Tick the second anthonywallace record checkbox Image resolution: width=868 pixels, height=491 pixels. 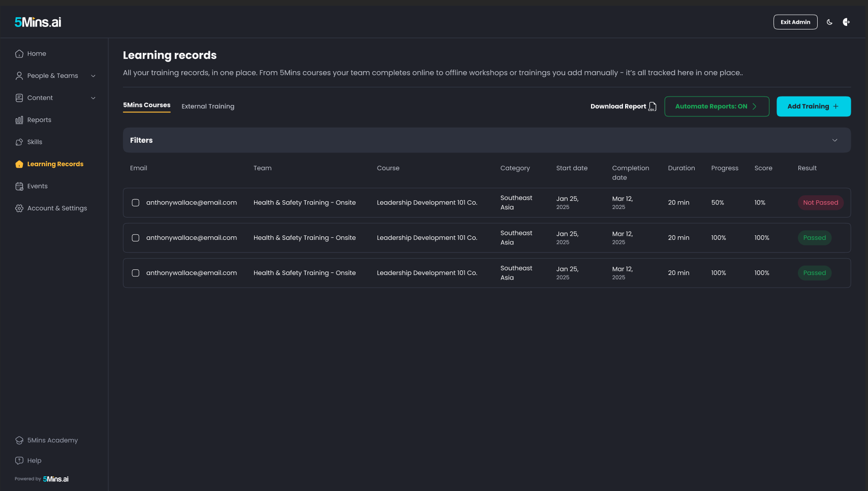[x=136, y=238]
